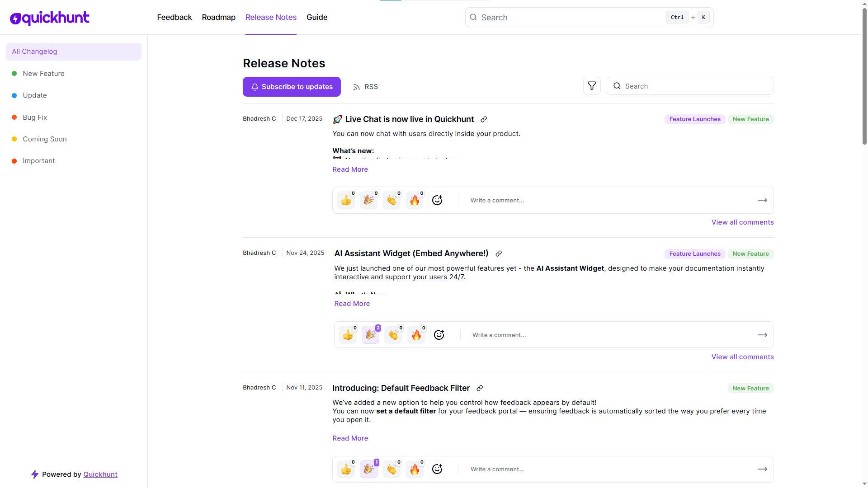This screenshot has height=488, width=868.
Task: Send comment arrow on Live Chat post
Action: (763, 200)
